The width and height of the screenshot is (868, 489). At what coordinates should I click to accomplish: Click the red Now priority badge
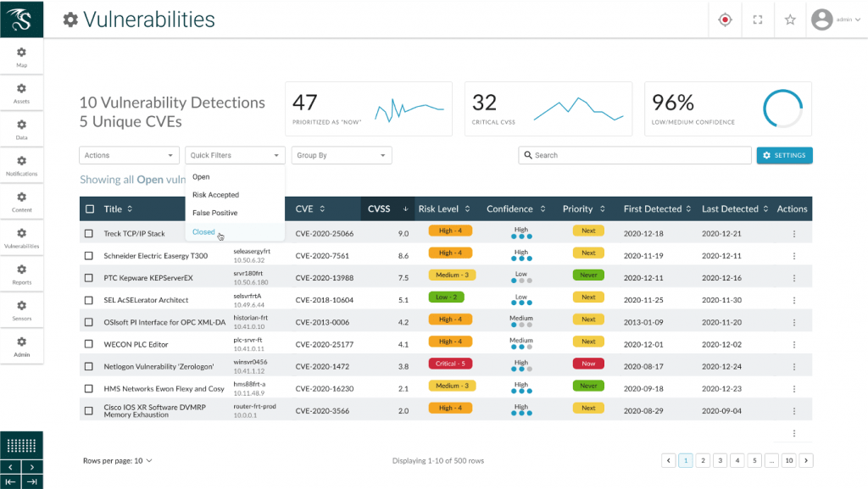588,364
